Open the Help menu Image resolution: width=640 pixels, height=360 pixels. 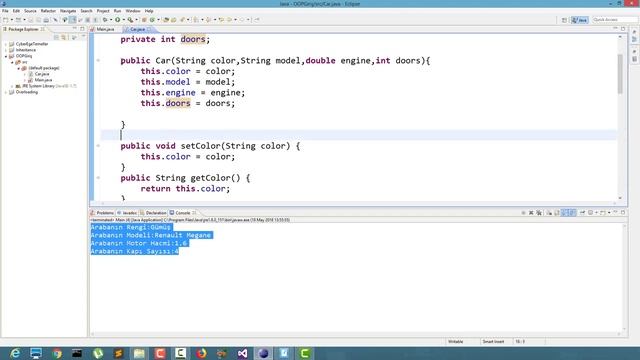point(149,11)
